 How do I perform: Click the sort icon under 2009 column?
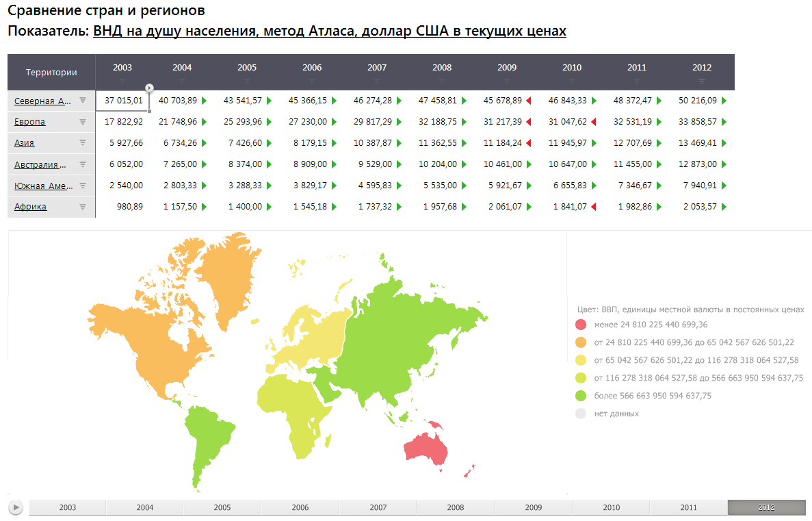(x=507, y=81)
